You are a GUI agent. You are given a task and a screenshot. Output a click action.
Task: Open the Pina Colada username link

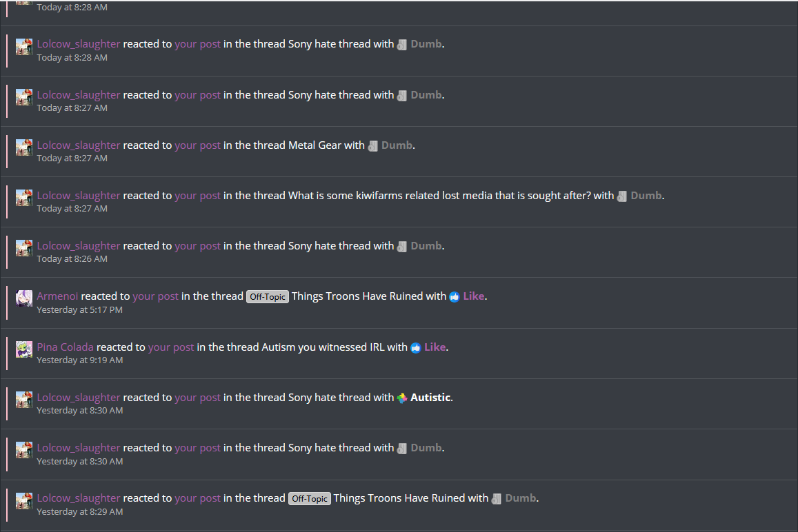point(65,347)
